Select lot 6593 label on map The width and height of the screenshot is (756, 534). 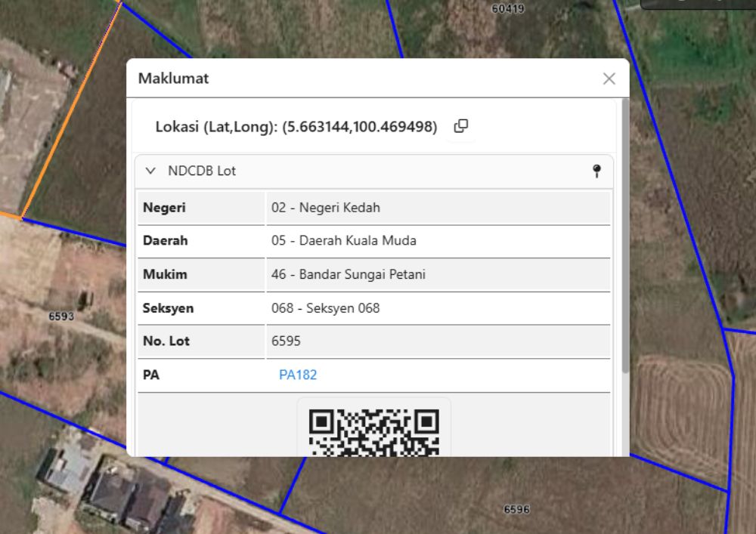pyautogui.click(x=61, y=316)
